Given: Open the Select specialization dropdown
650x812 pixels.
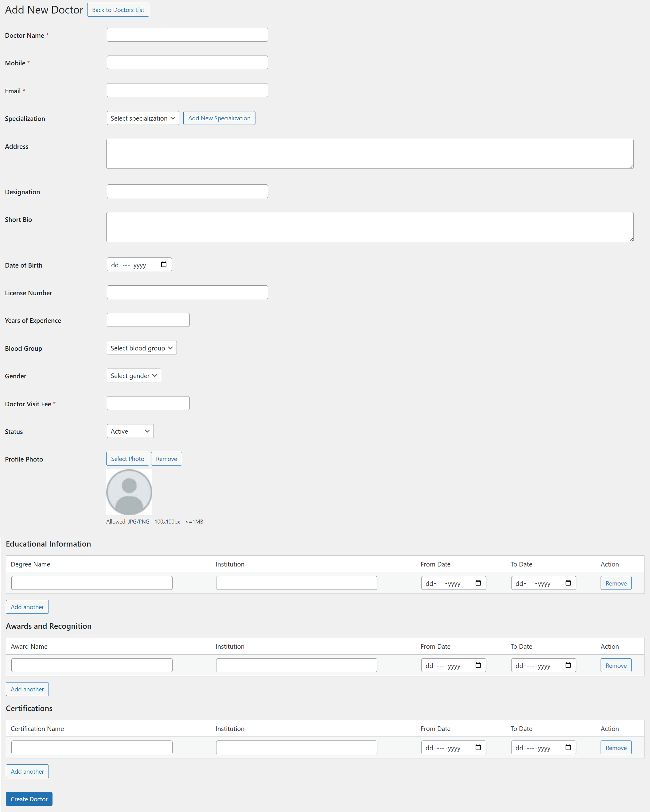Looking at the screenshot, I should 142,118.
